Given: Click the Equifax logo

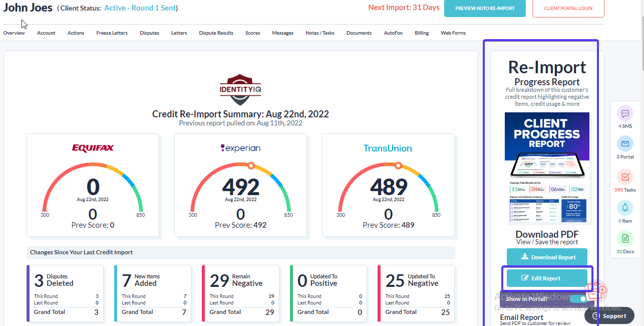Looking at the screenshot, I should (x=93, y=148).
